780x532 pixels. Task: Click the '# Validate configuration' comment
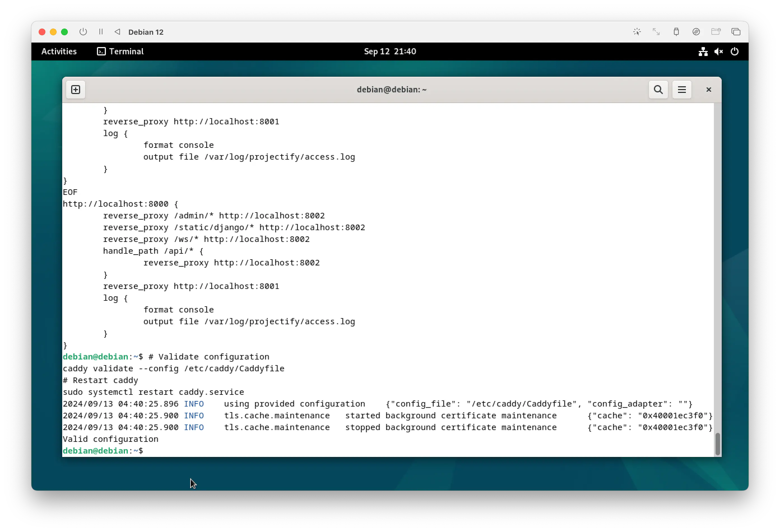[x=209, y=356]
